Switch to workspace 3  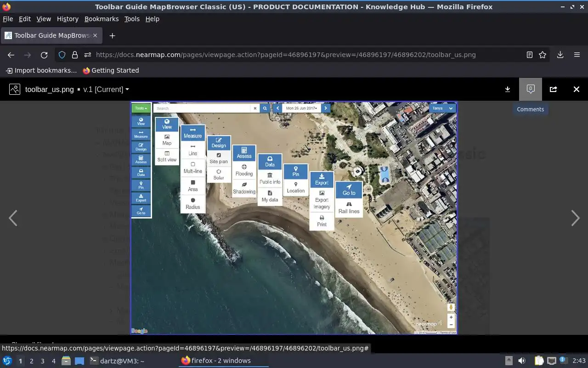(42, 361)
